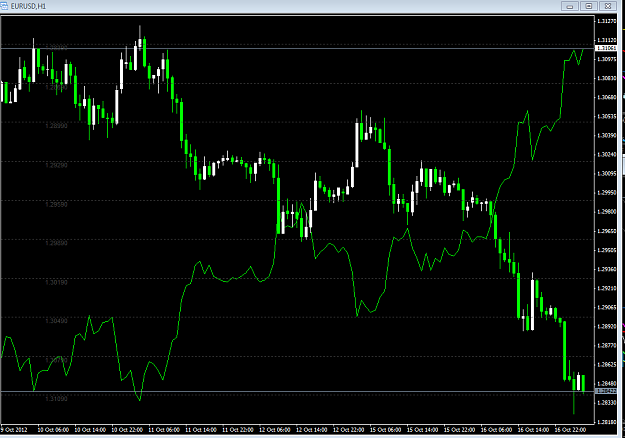The width and height of the screenshot is (625, 438).
Task: Select the lower horizontal line near 1.28422
Action: click(x=297, y=392)
